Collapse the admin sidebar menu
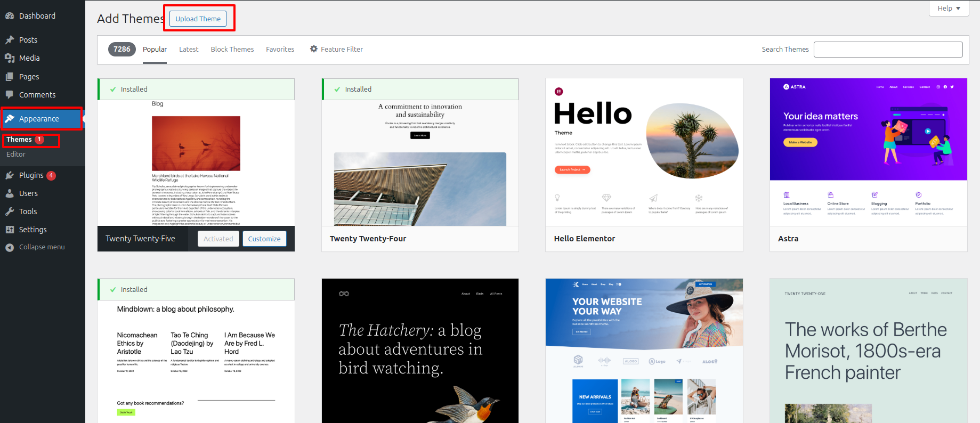This screenshot has height=423, width=980. click(x=35, y=247)
